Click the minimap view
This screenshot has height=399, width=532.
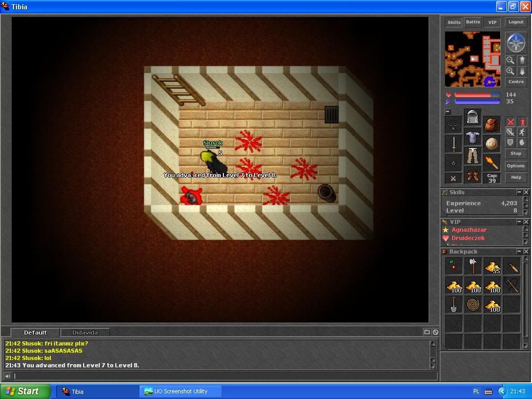click(x=472, y=59)
